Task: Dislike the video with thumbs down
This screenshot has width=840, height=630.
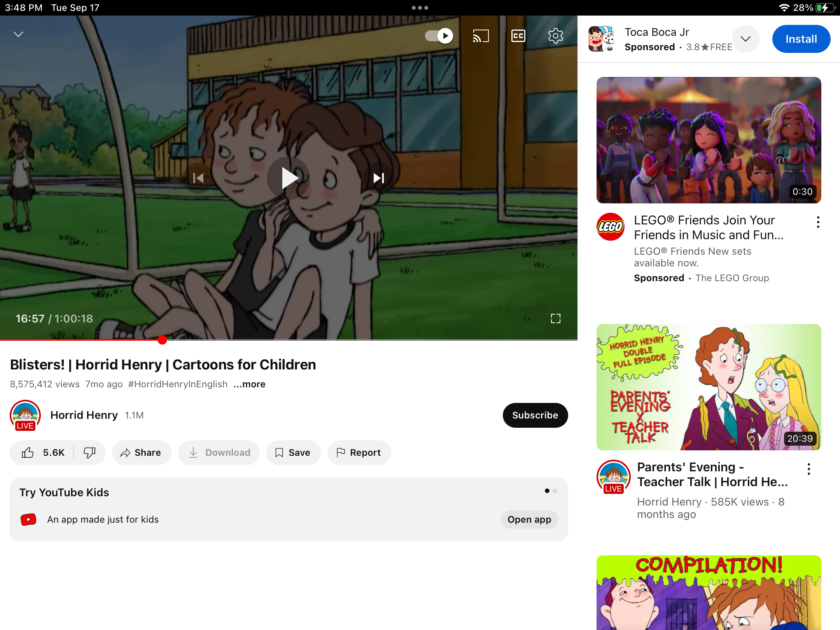Action: 89,453
